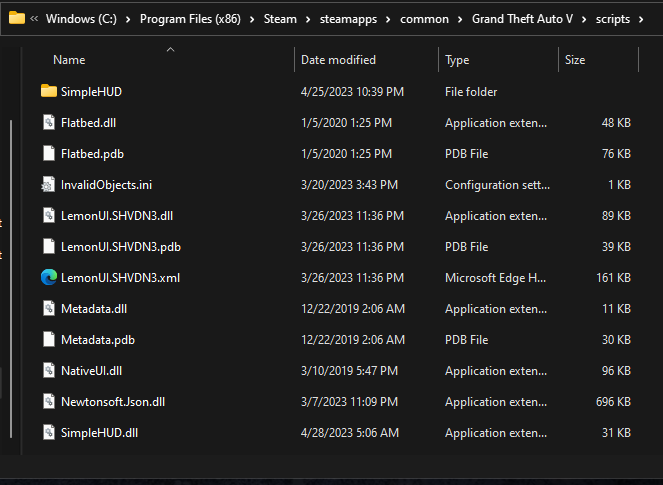The image size is (663, 485).
Task: Select the Flatbed.dll file name
Action: point(88,123)
